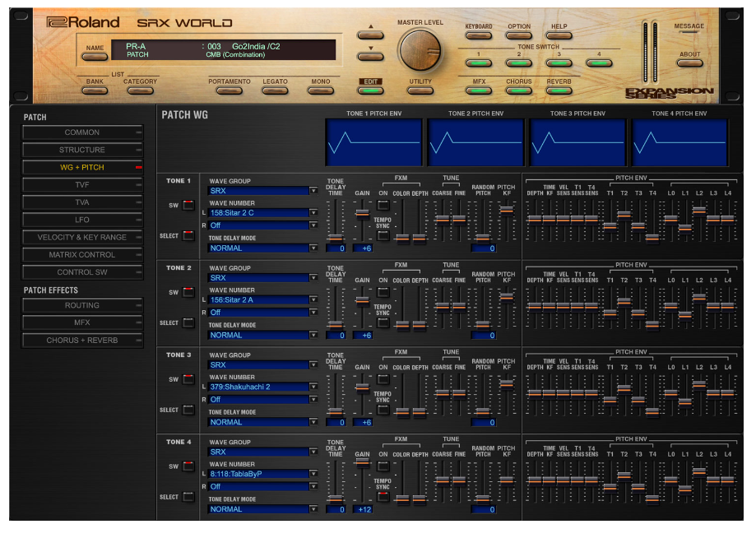This screenshot has width=756, height=538.
Task: Open the COMMON patch page
Action: click(x=82, y=132)
